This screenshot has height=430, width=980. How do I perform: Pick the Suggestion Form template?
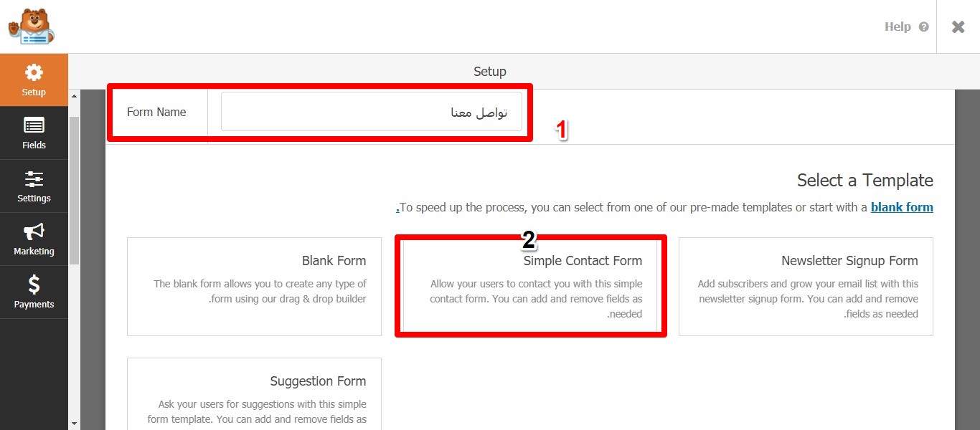[255, 393]
